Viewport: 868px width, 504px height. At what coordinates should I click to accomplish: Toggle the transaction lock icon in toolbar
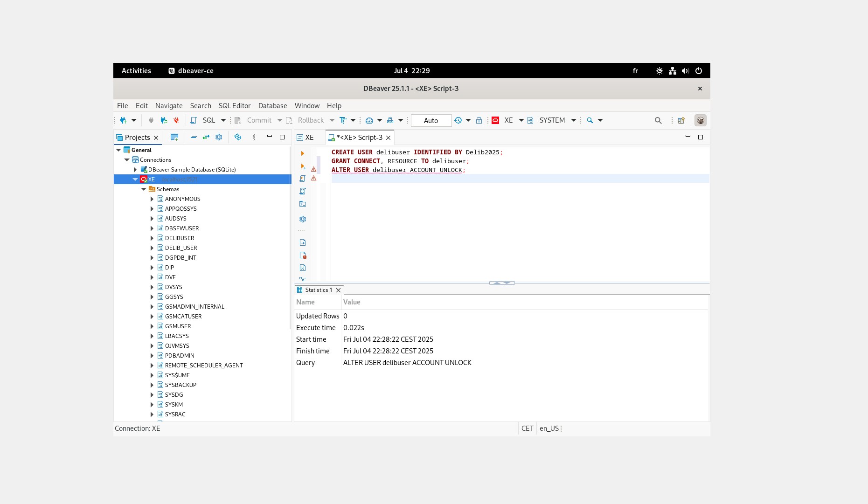coord(479,120)
